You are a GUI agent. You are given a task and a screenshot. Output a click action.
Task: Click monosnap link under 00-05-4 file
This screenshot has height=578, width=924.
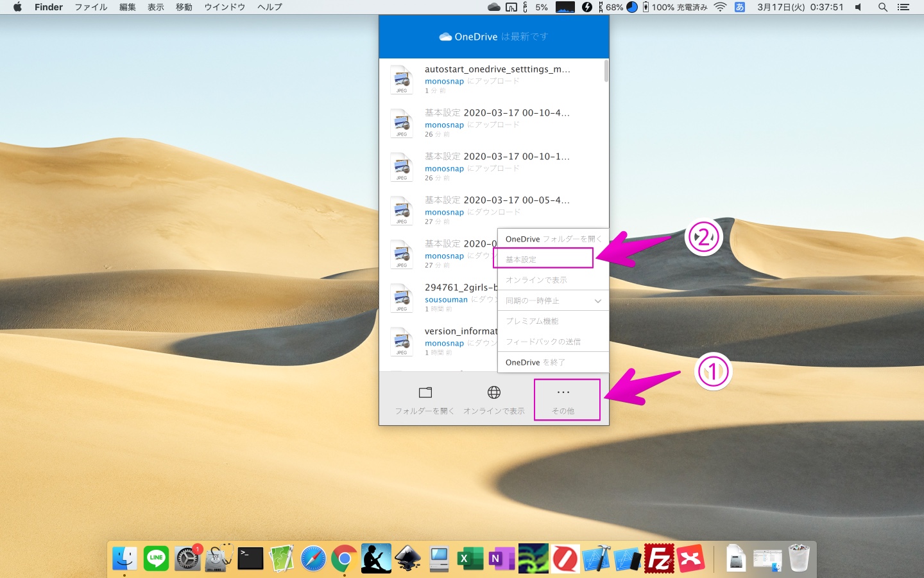[x=444, y=213]
